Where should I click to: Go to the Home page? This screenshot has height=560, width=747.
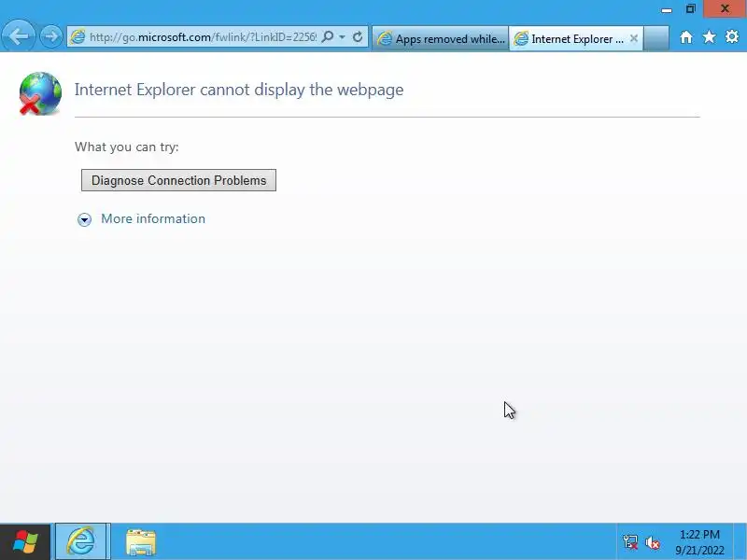point(686,37)
